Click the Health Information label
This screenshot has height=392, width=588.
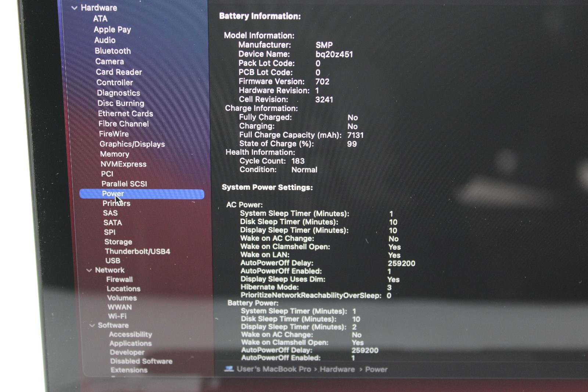point(260,152)
